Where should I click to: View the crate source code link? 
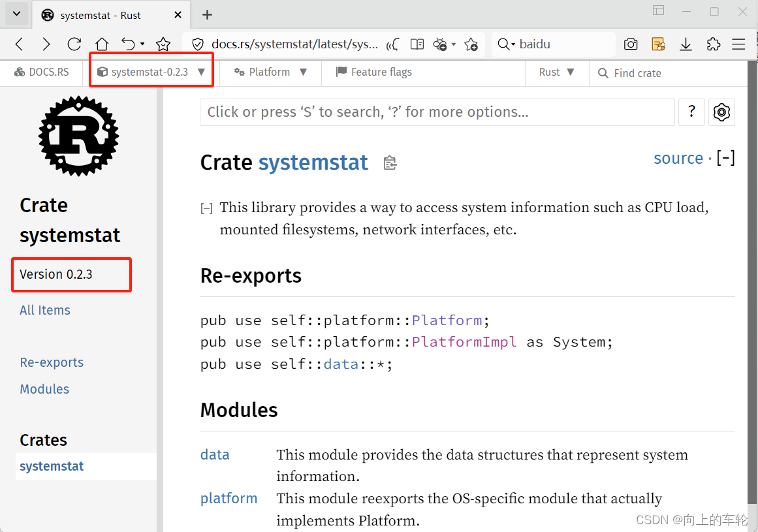678,158
